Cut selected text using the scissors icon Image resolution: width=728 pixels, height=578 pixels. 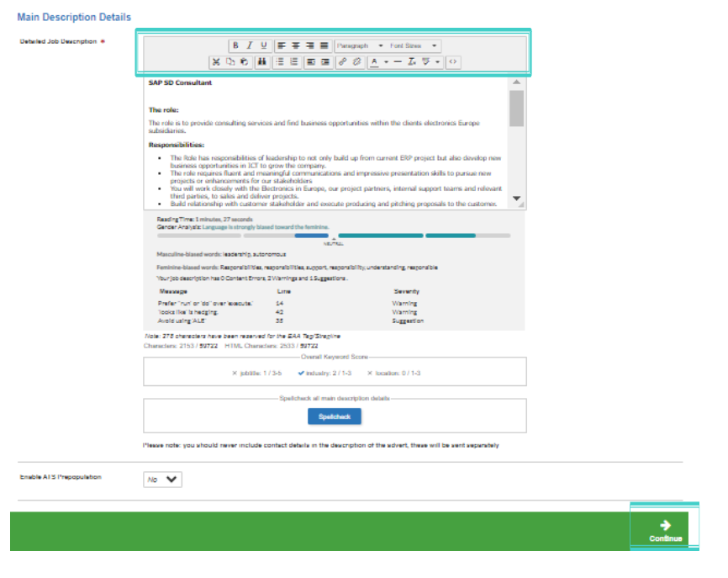click(x=216, y=61)
